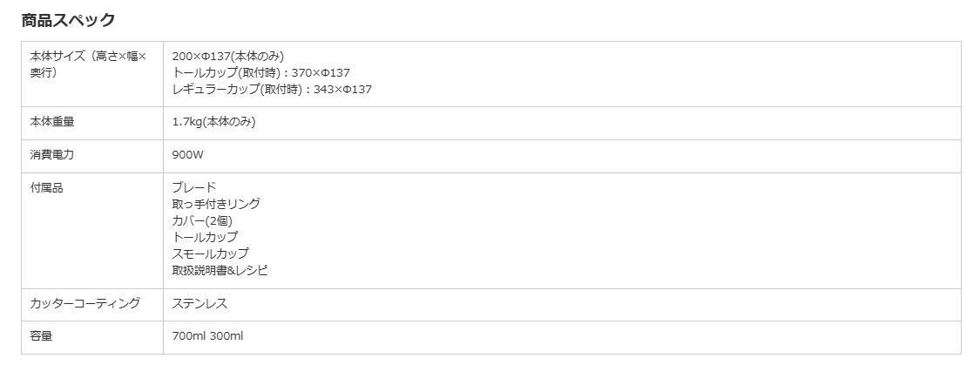Click the 900W power value

[188, 155]
